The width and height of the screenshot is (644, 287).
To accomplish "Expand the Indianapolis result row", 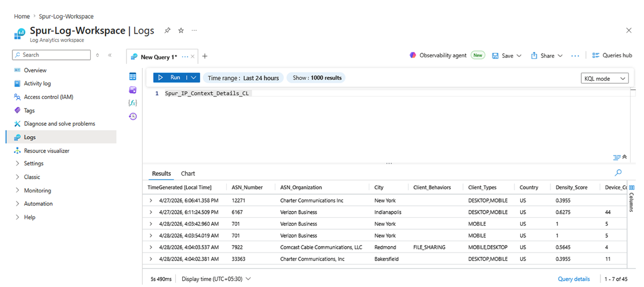I will 151,212.
